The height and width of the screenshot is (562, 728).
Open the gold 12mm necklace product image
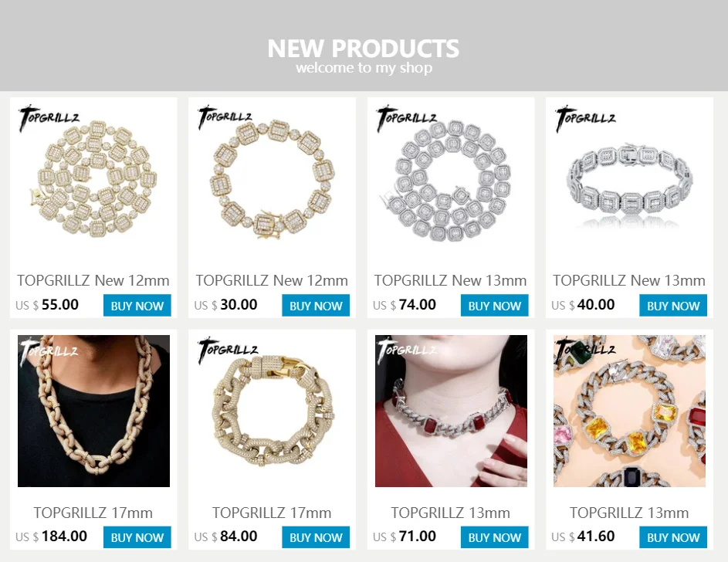pyautogui.click(x=93, y=178)
